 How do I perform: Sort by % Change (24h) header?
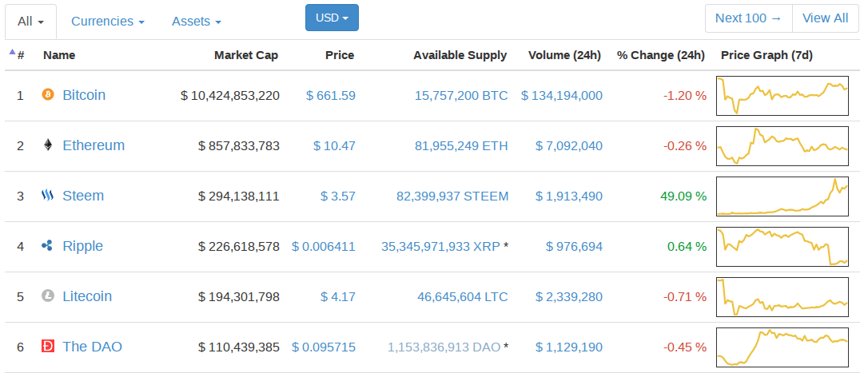[660, 55]
